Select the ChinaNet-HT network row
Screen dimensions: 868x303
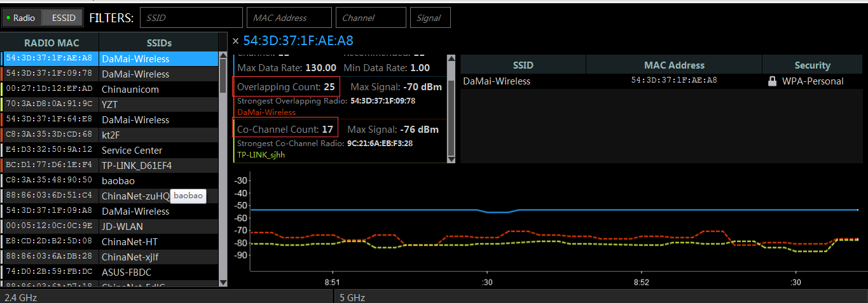point(110,241)
